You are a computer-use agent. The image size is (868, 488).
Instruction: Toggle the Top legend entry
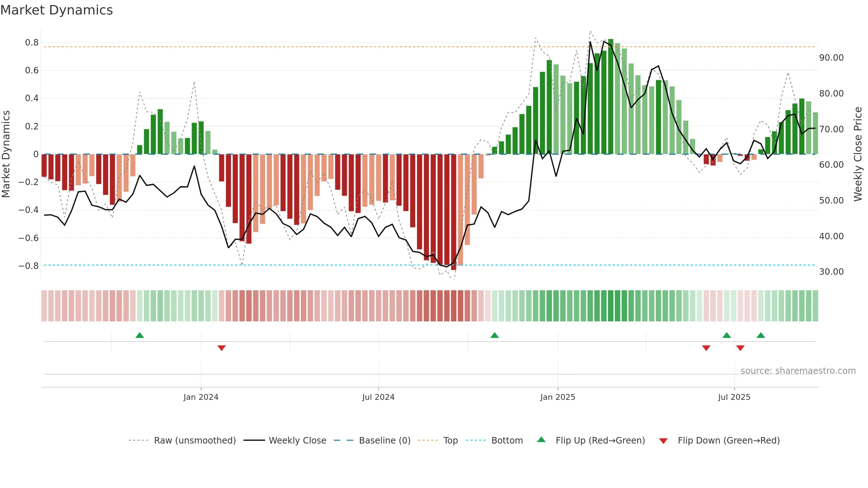438,440
